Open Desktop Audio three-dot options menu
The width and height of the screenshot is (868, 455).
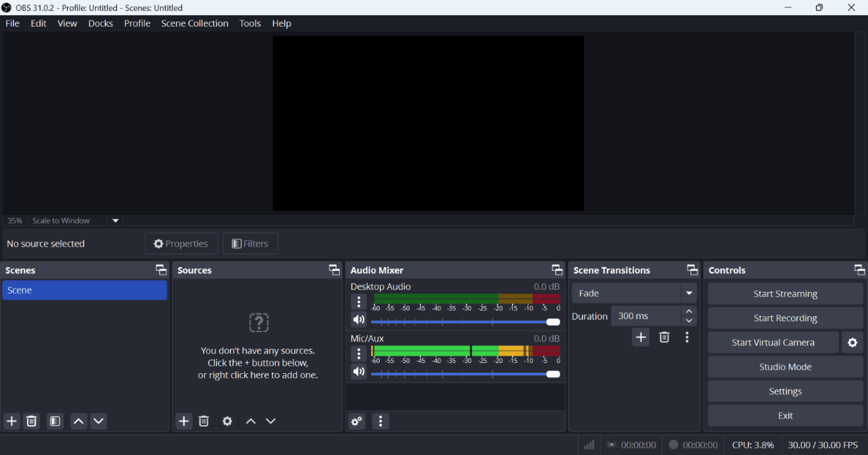pos(358,302)
